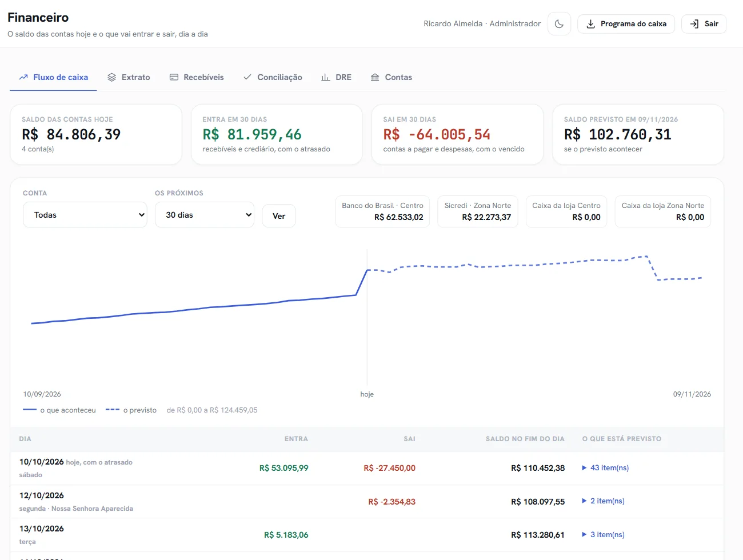Click the R$ 84.806,39 balance value

pyautogui.click(x=71, y=135)
